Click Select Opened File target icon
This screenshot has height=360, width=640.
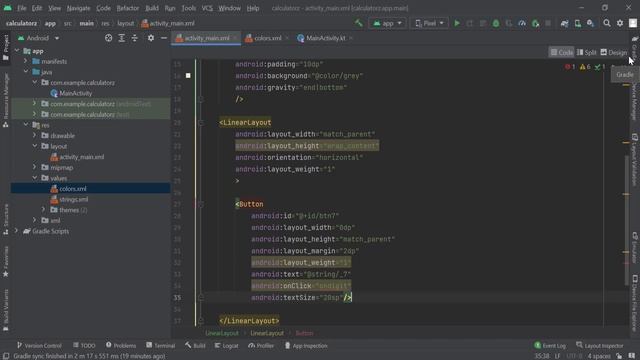click(x=109, y=38)
